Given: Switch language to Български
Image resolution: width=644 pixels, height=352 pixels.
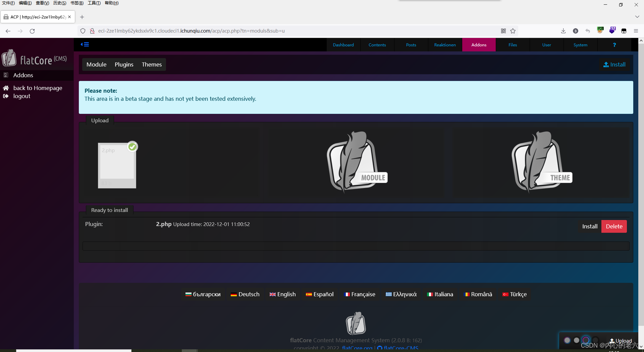Looking at the screenshot, I should (x=203, y=294).
